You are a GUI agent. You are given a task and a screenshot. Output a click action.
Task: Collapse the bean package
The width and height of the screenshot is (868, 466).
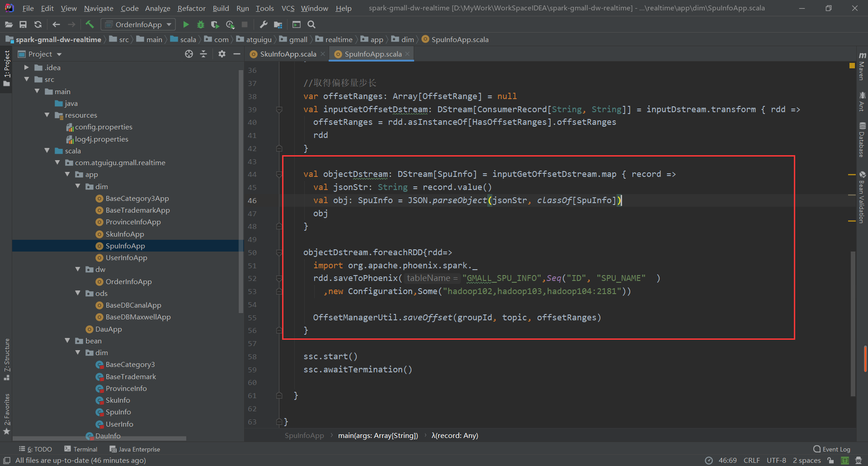67,341
